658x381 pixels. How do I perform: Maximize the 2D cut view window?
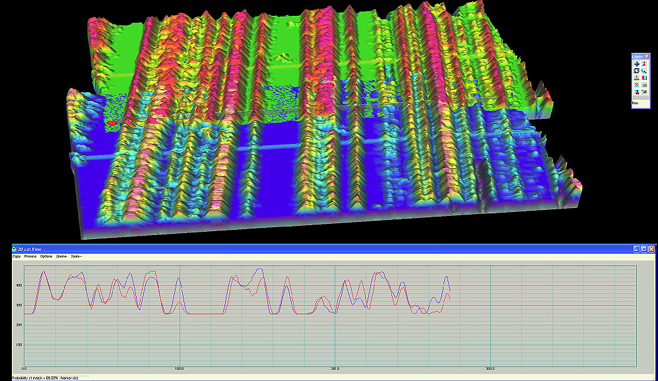click(644, 249)
